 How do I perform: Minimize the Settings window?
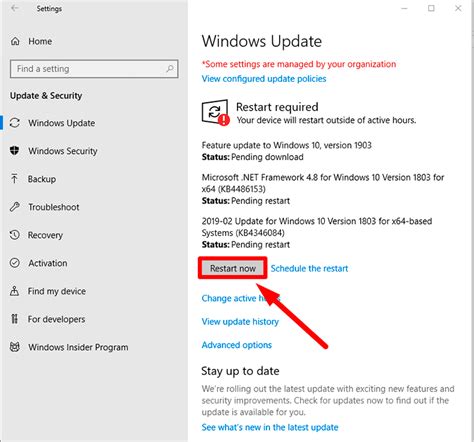[404, 8]
